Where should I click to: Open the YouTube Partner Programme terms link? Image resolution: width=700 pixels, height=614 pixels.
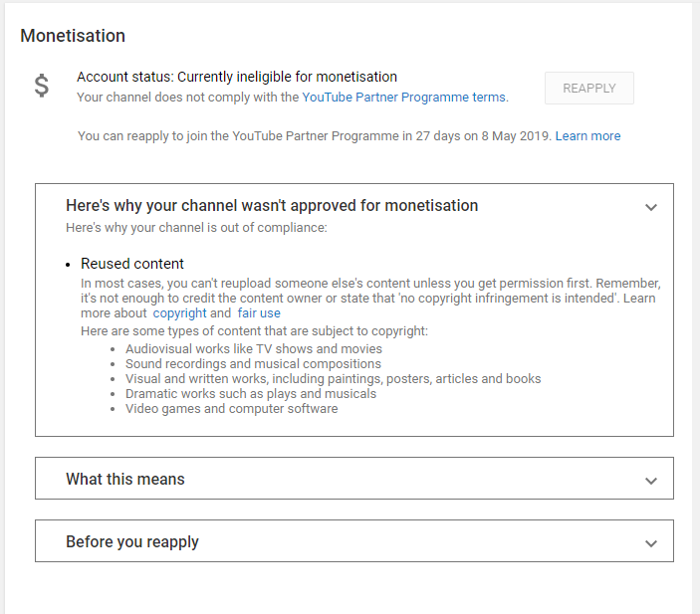coord(404,98)
